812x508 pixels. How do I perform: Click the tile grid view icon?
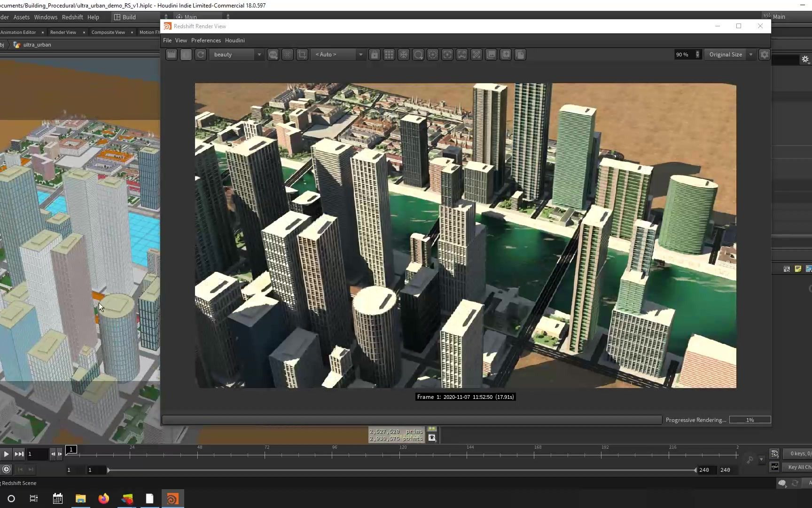pos(389,55)
